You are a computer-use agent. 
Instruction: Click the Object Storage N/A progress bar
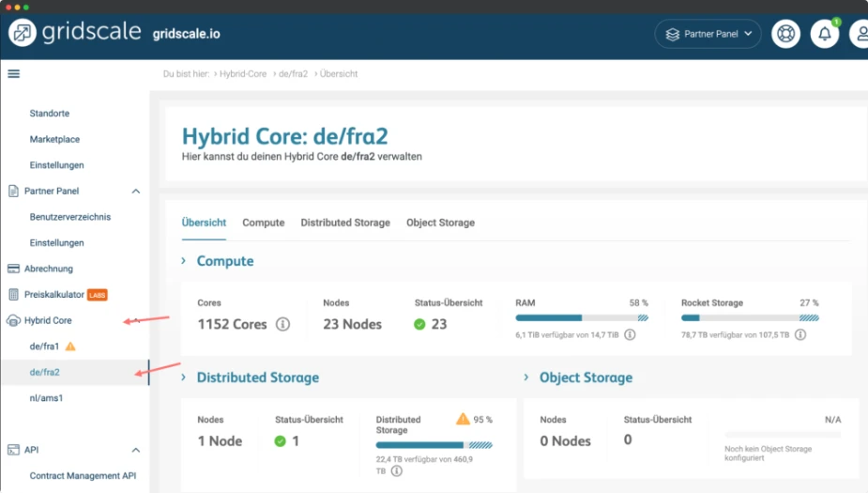pos(783,436)
